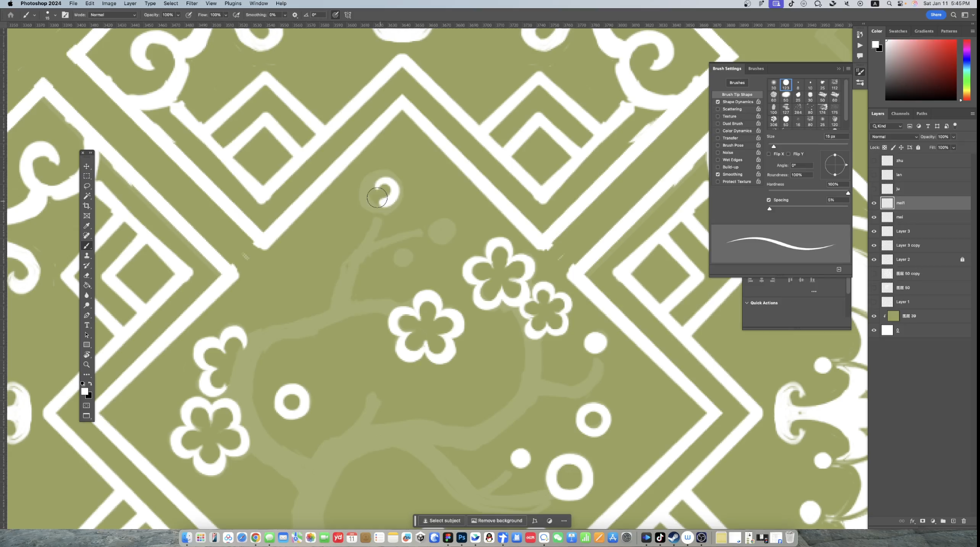The image size is (980, 547).
Task: Select the Crop tool
Action: tap(87, 206)
